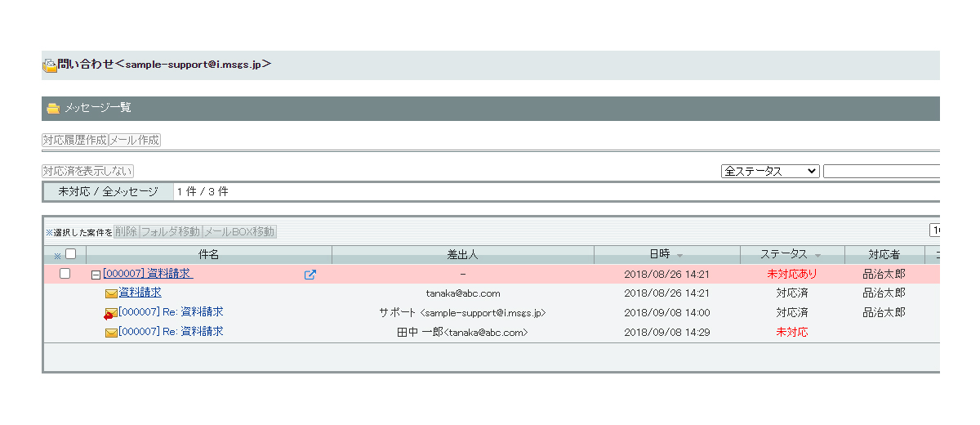The height and width of the screenshot is (425, 980).
Task: Click sender tanaka@abc.com cell
Action: (x=463, y=293)
